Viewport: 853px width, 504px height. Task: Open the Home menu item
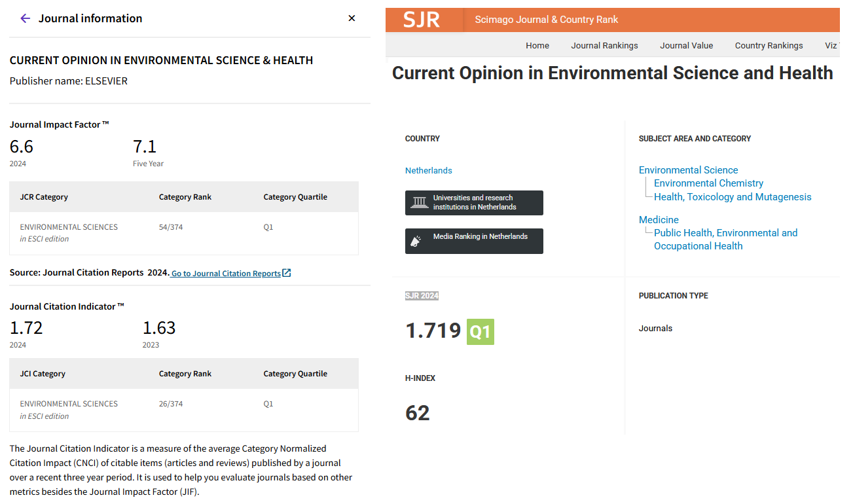tap(537, 46)
